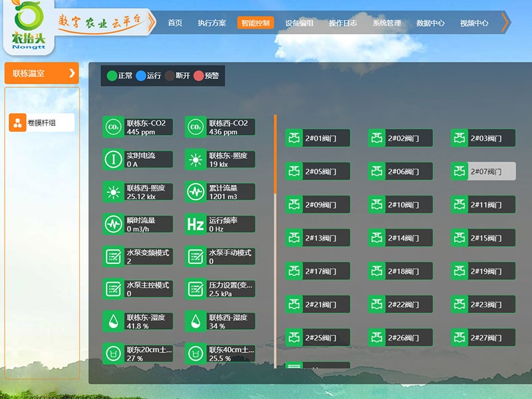Open the 数据中心 page link

click(x=430, y=23)
